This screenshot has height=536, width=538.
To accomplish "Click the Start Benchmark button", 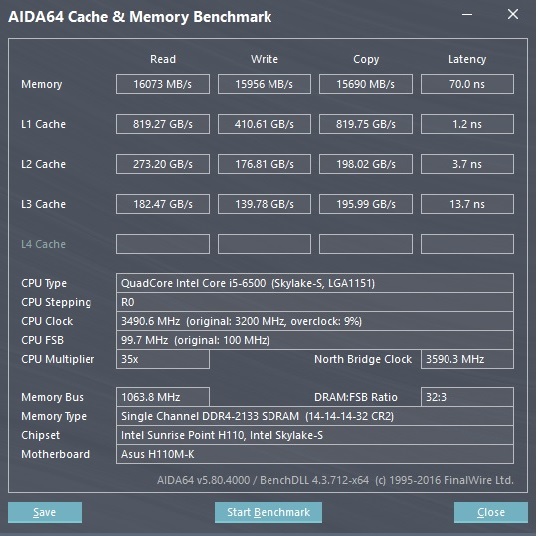I will (x=268, y=512).
